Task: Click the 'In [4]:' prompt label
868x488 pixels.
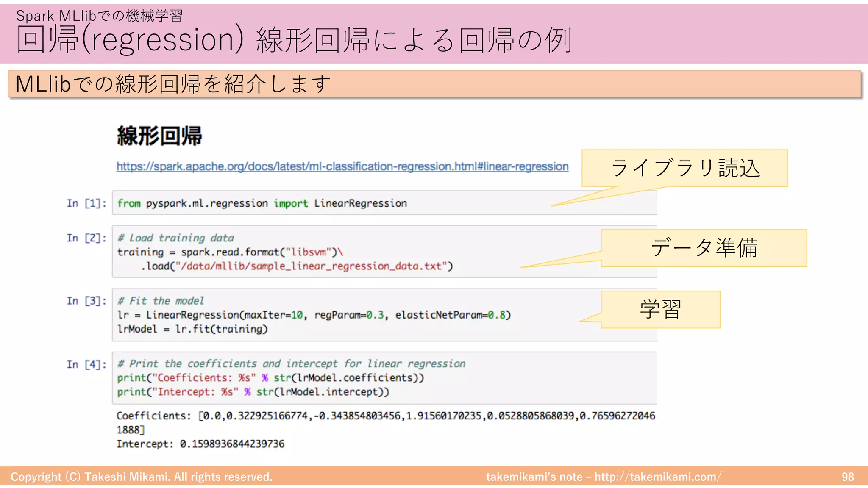Action: (86, 364)
